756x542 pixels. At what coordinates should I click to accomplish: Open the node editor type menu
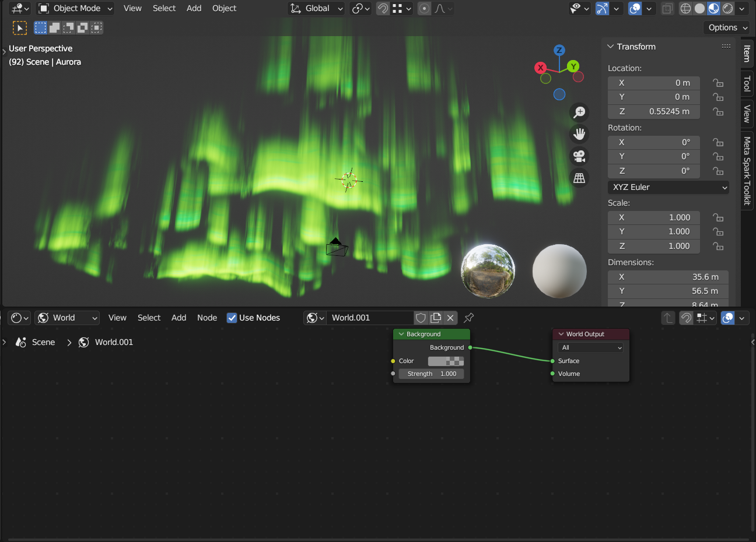click(x=20, y=318)
